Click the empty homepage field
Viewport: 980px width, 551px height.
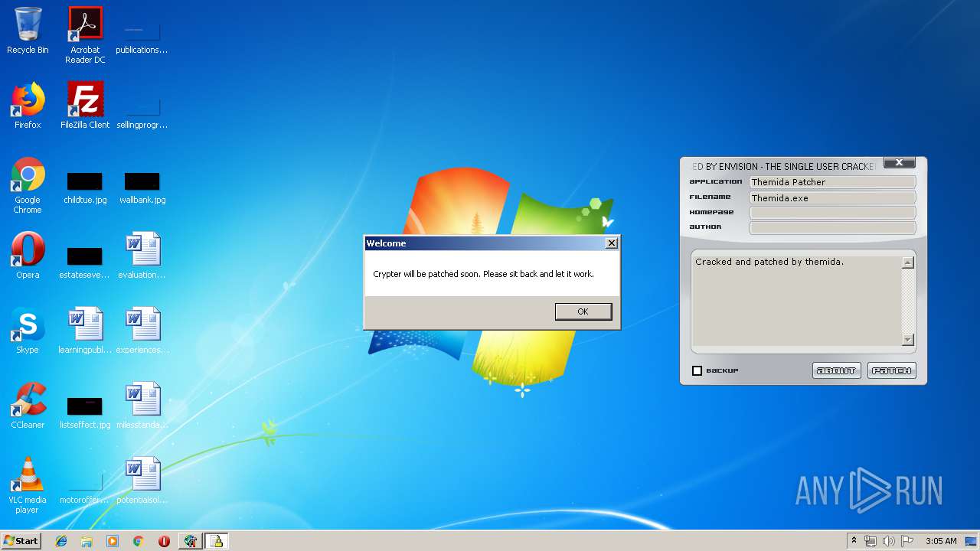(x=832, y=213)
